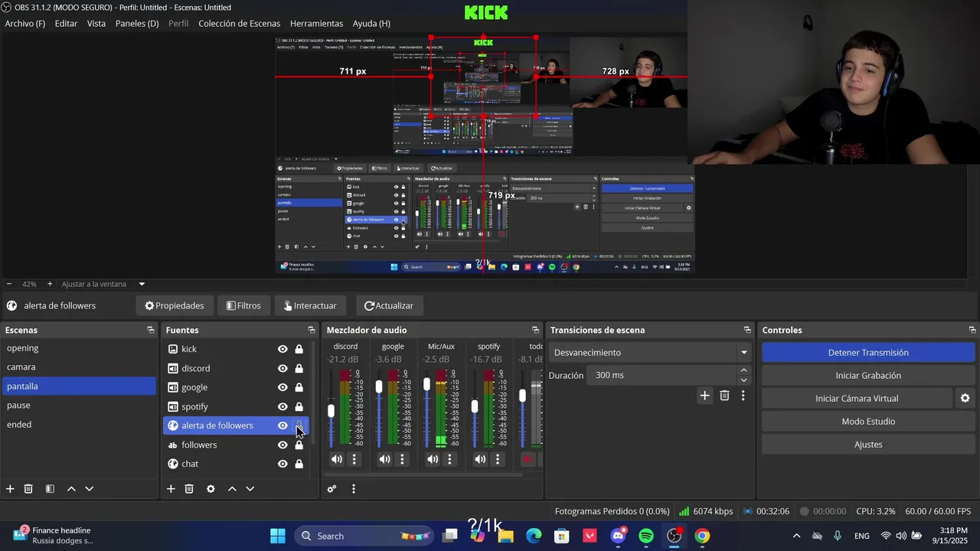This screenshot has height=551, width=980.
Task: Open Colección de Escenas menu
Action: pos(240,24)
